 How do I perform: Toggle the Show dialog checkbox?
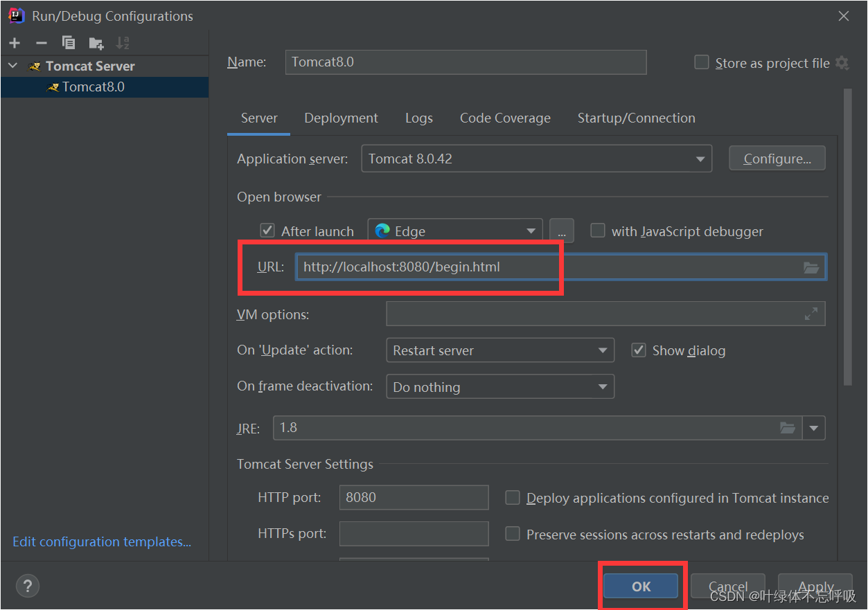coord(639,350)
